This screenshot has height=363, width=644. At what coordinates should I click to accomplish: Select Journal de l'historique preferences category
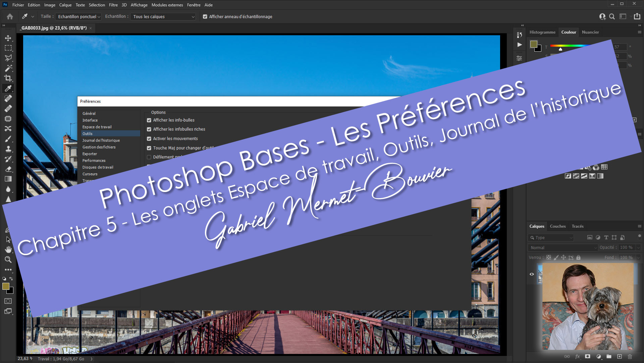101,140
